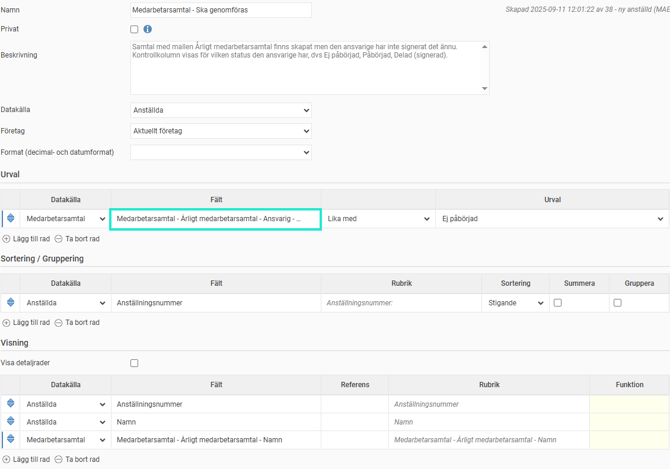Click the minus icon under the Sortering table
The image size is (670, 469).
(x=58, y=323)
